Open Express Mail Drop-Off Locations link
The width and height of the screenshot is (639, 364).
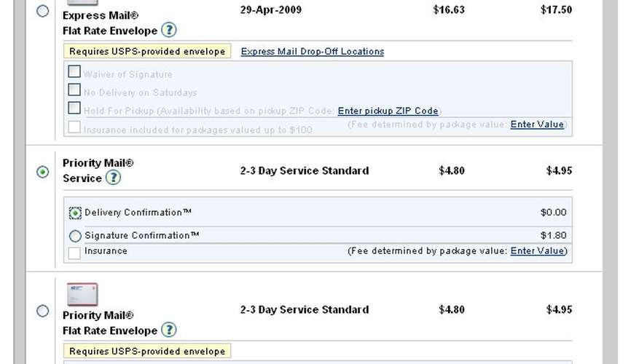(x=313, y=52)
